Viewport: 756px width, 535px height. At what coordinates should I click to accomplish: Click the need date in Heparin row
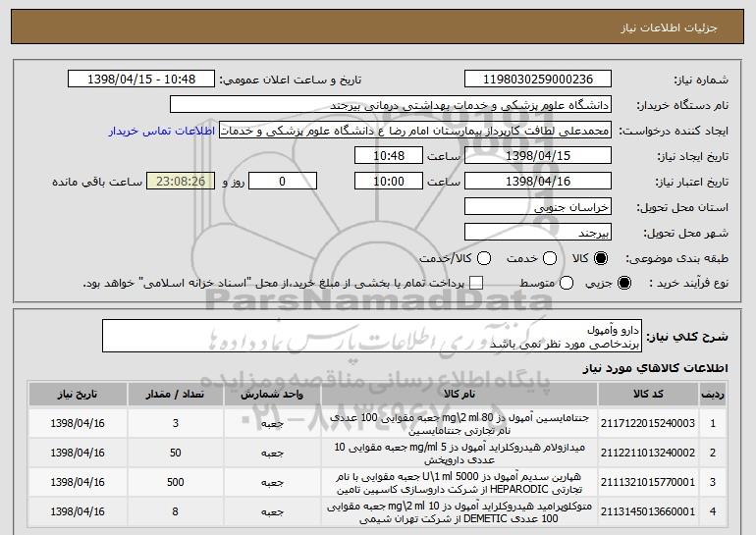click(x=78, y=482)
